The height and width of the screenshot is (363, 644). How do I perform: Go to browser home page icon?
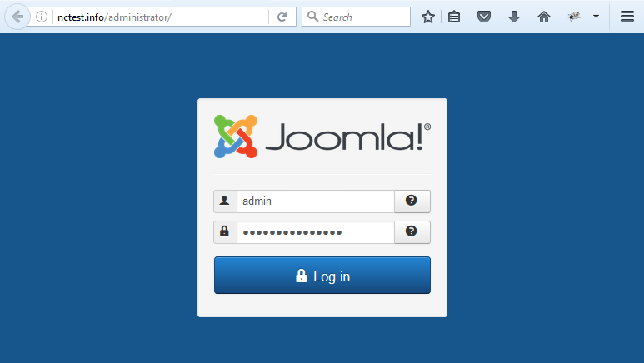coord(544,17)
